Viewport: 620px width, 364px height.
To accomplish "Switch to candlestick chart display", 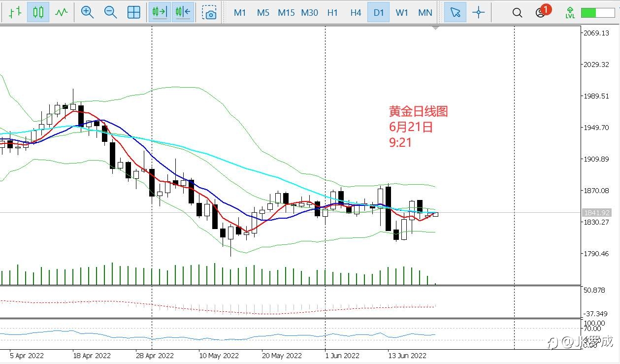I will tap(38, 12).
